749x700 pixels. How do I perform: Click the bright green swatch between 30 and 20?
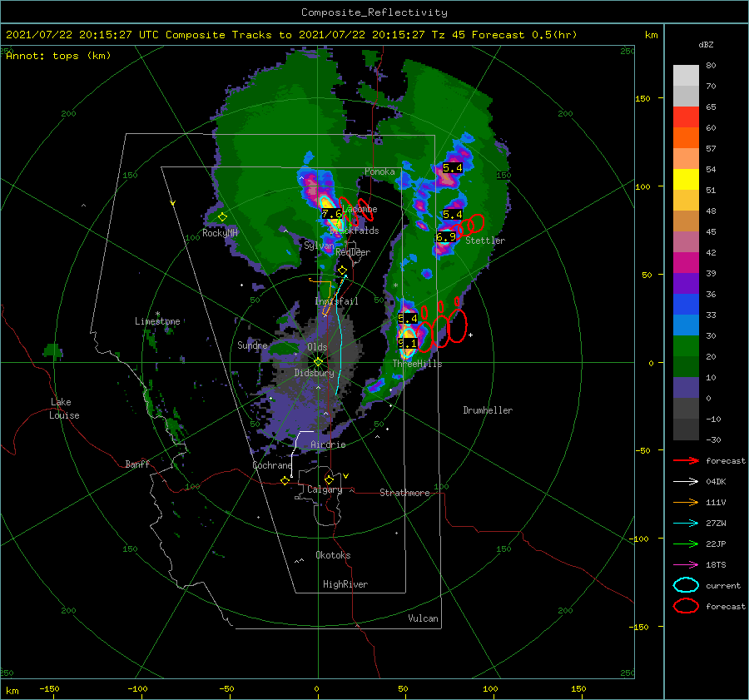tap(686, 346)
